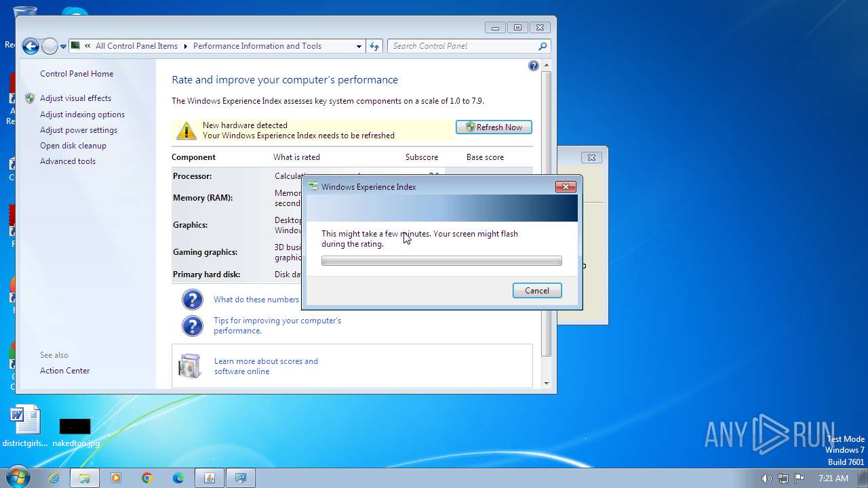The height and width of the screenshot is (488, 868).
Task: Click the 'Processor:' row label
Action: (193, 176)
